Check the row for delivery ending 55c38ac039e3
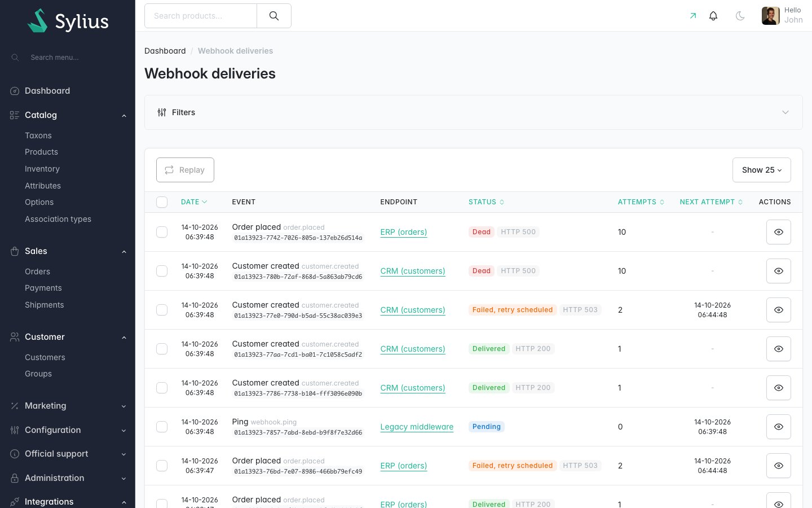Viewport: 812px width, 508px height. [162, 310]
